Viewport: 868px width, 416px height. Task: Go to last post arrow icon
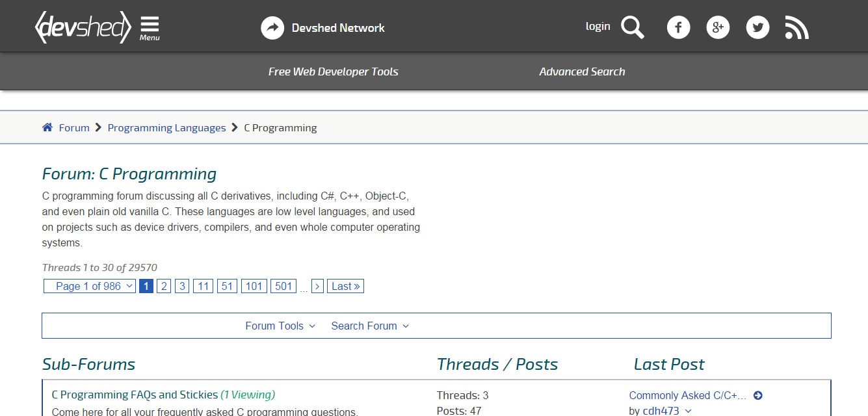tap(757, 395)
